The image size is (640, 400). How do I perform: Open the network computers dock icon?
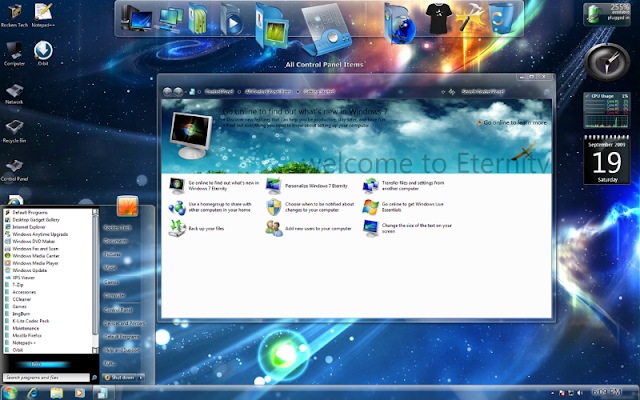pos(171,19)
